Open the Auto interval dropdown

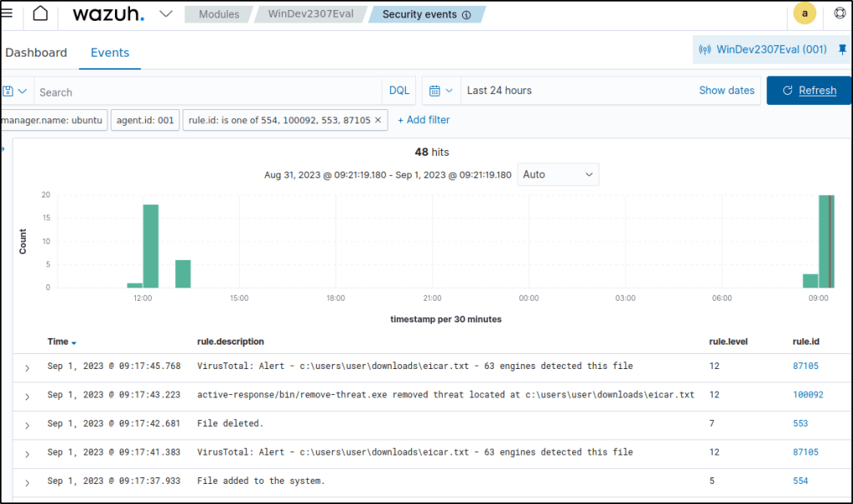[x=558, y=175]
